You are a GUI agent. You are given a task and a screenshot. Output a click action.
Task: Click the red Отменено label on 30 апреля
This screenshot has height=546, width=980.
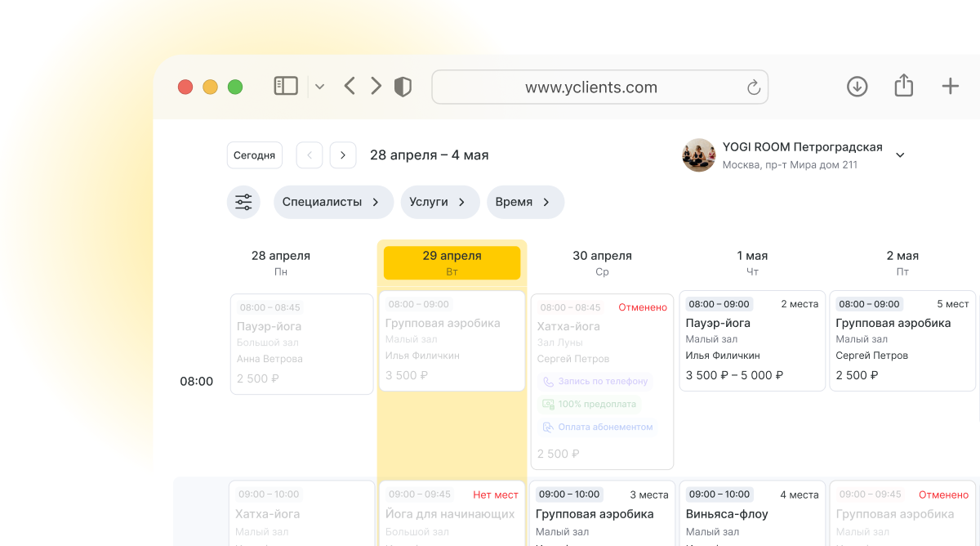point(643,307)
